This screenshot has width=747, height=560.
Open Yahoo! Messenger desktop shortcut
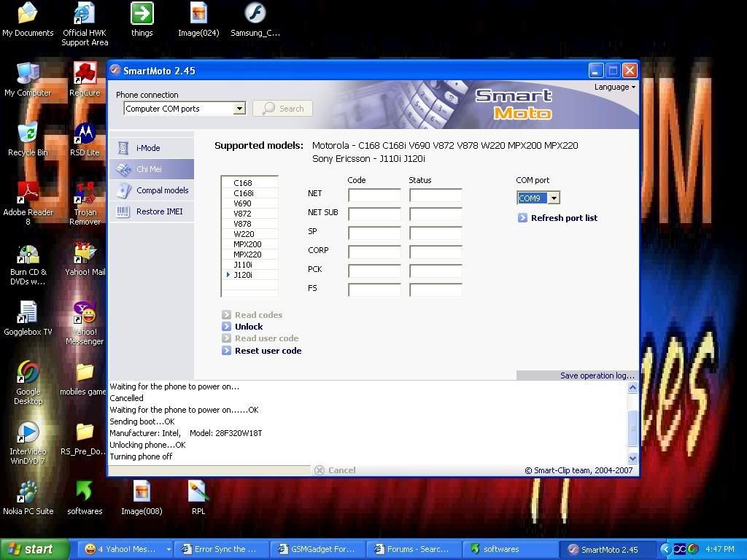click(85, 324)
